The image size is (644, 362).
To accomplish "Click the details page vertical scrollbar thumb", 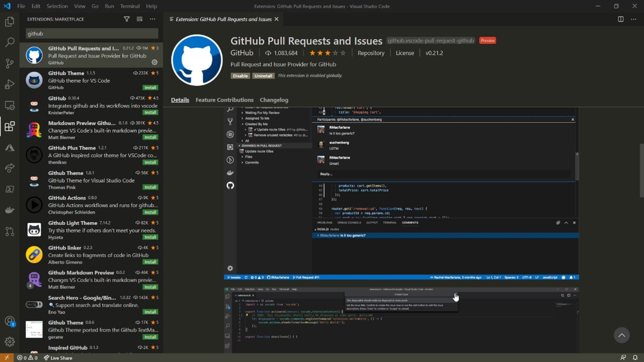I will coord(642,170).
